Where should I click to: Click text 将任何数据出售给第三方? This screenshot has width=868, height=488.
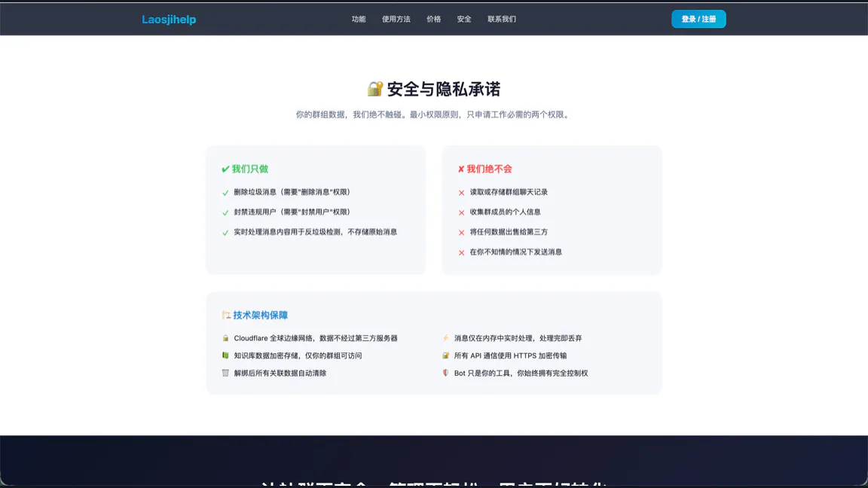[509, 232]
